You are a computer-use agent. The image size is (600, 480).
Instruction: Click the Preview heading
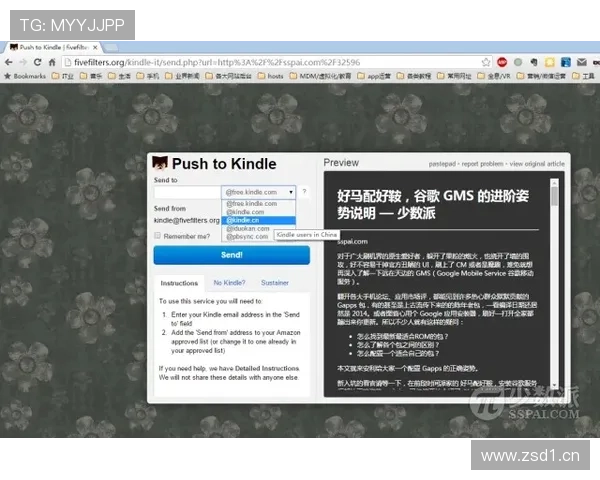(341, 163)
